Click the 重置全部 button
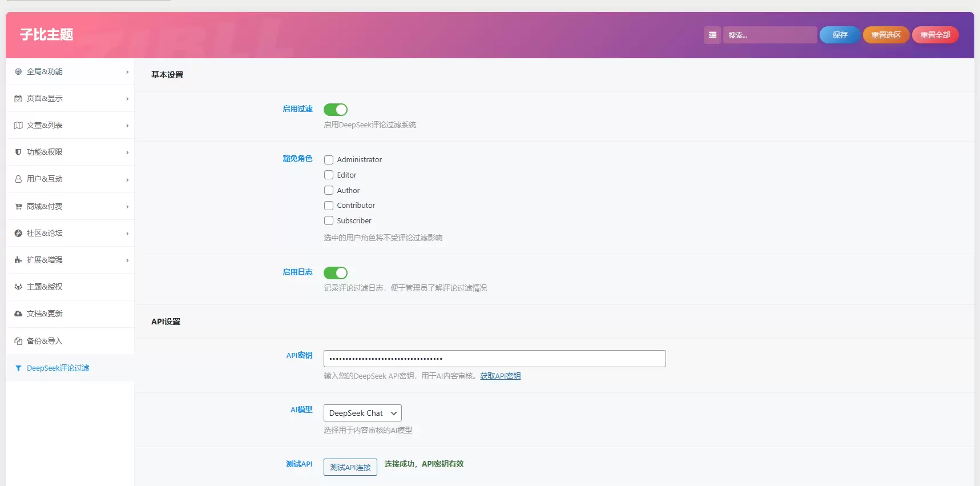 tap(935, 35)
